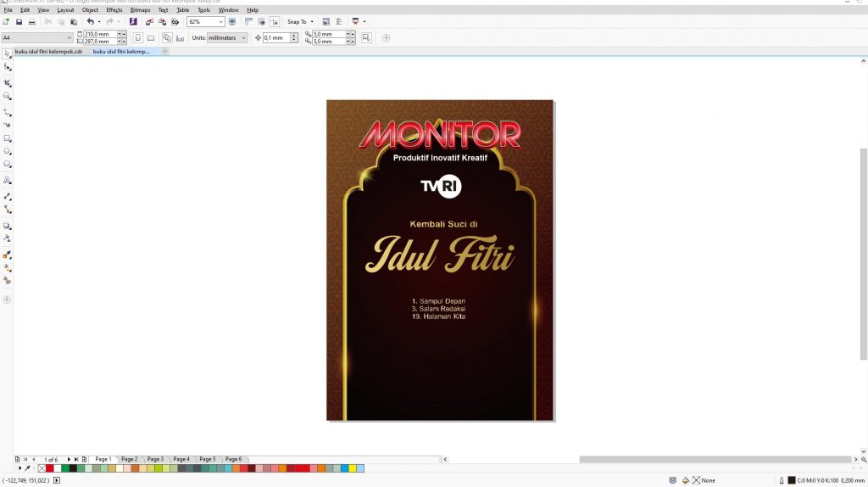Click the toolbox Quick Customize plus button
This screenshot has height=487, width=868.
(x=7, y=299)
